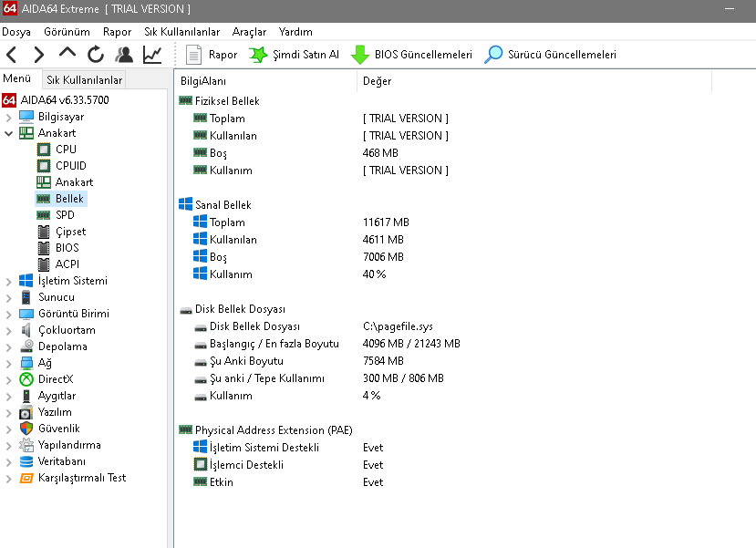Select the Anakart motherboard child icon
Viewport: 756px width, 548px height.
tap(44, 182)
